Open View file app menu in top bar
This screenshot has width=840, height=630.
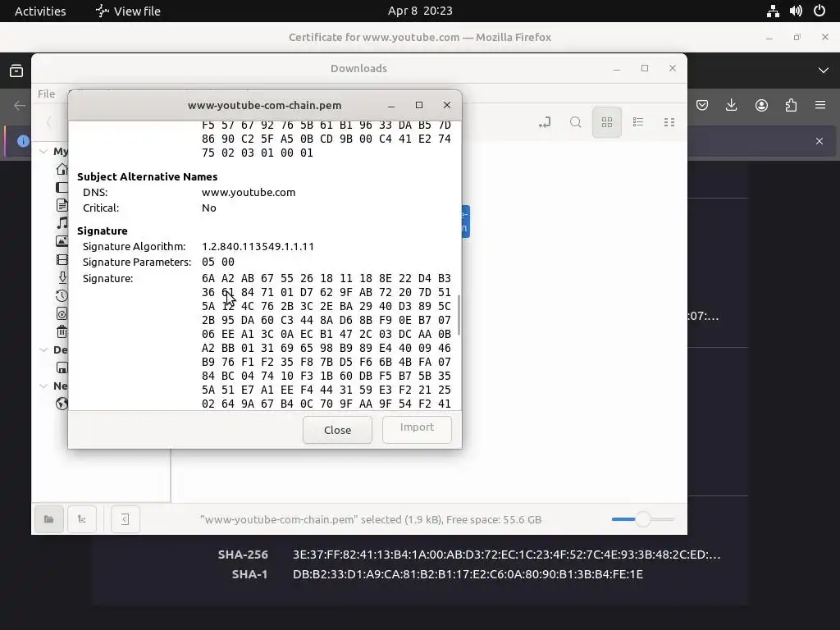pyautogui.click(x=128, y=11)
